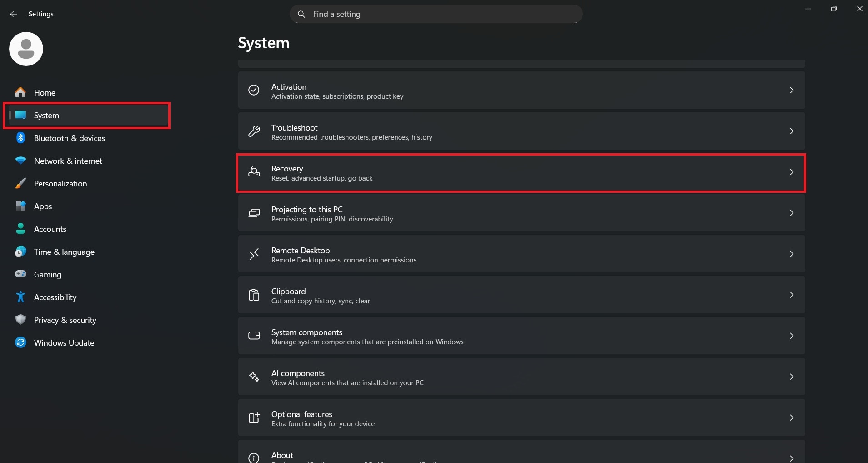The width and height of the screenshot is (868, 463).
Task: Open Windows Update via its sync icon
Action: [x=20, y=342]
